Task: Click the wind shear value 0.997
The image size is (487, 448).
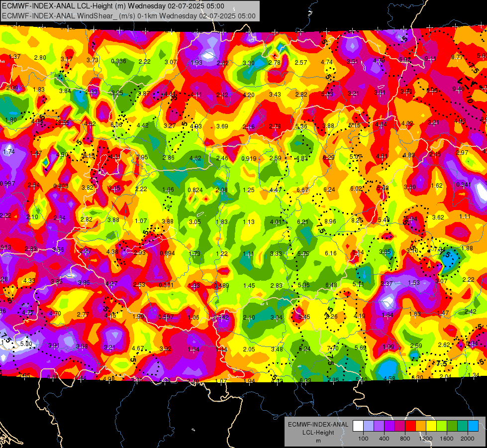Action: [7, 183]
